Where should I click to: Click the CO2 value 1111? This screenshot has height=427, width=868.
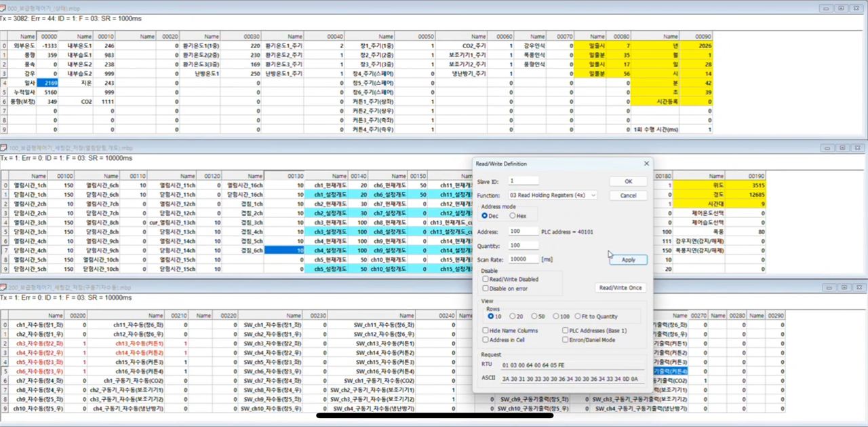pos(104,101)
